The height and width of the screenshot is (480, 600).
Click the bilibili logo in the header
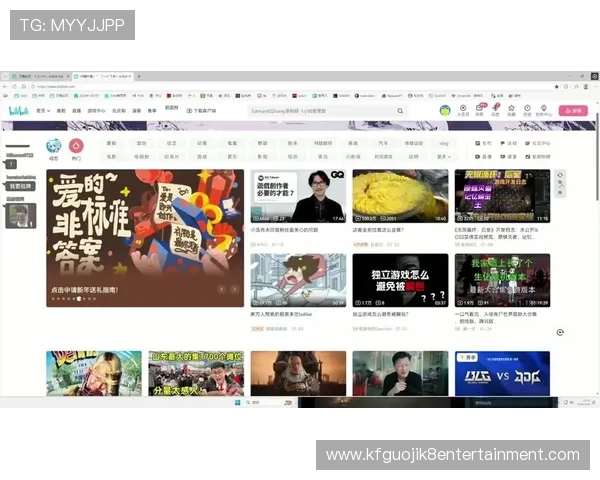pyautogui.click(x=19, y=111)
